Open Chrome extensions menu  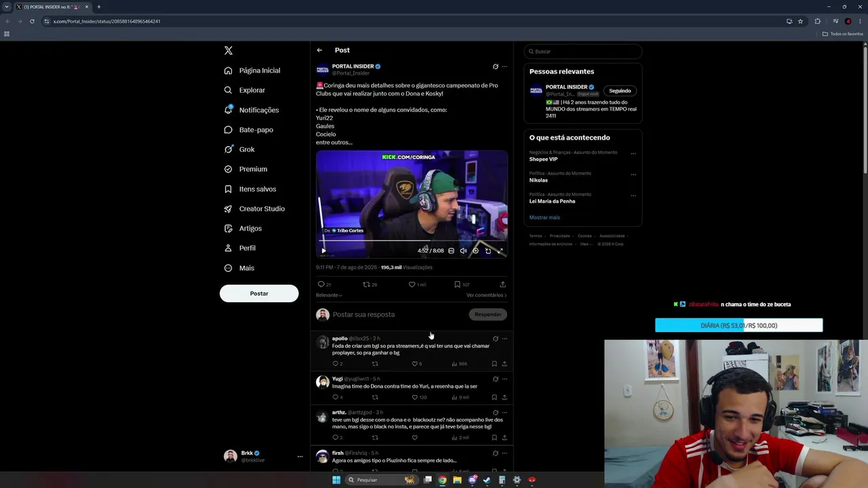point(817,21)
